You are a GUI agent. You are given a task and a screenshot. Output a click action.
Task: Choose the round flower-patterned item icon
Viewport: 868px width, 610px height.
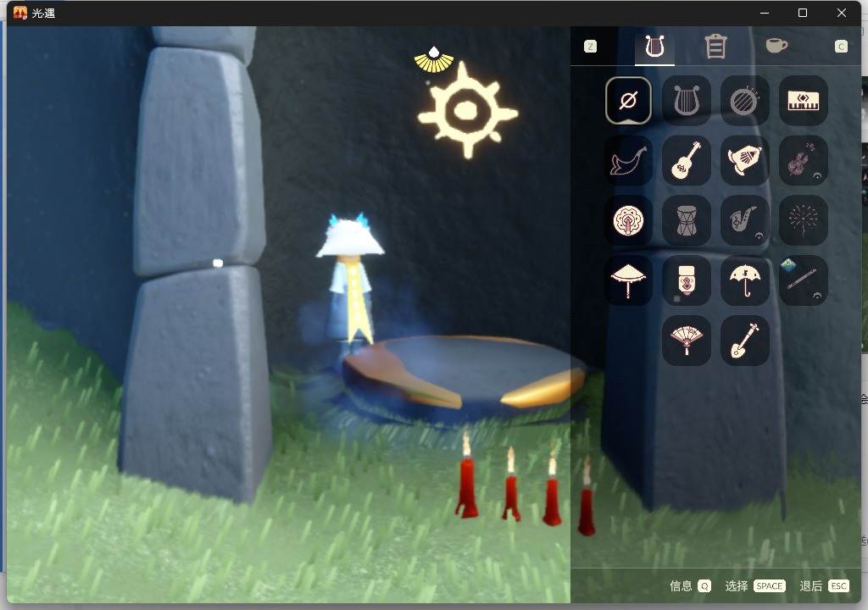coord(628,220)
